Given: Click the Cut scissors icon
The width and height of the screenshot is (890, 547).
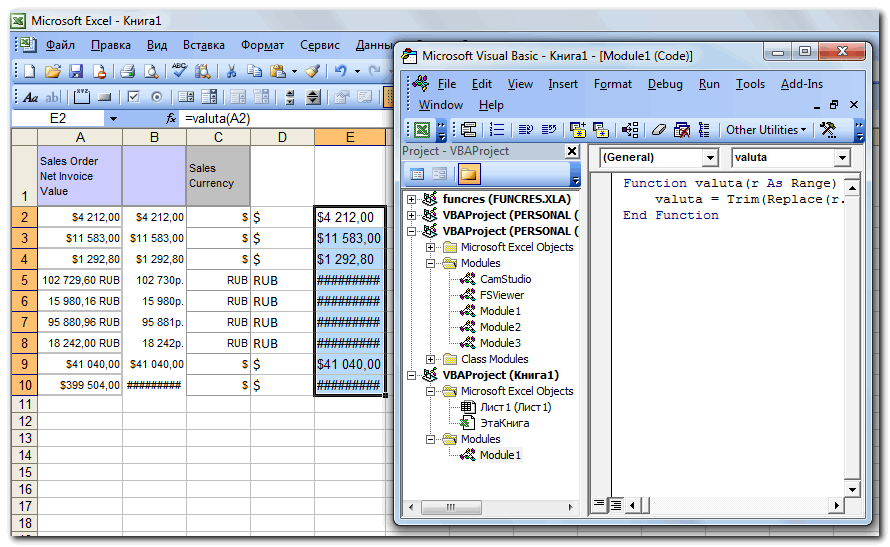Looking at the screenshot, I should (231, 71).
